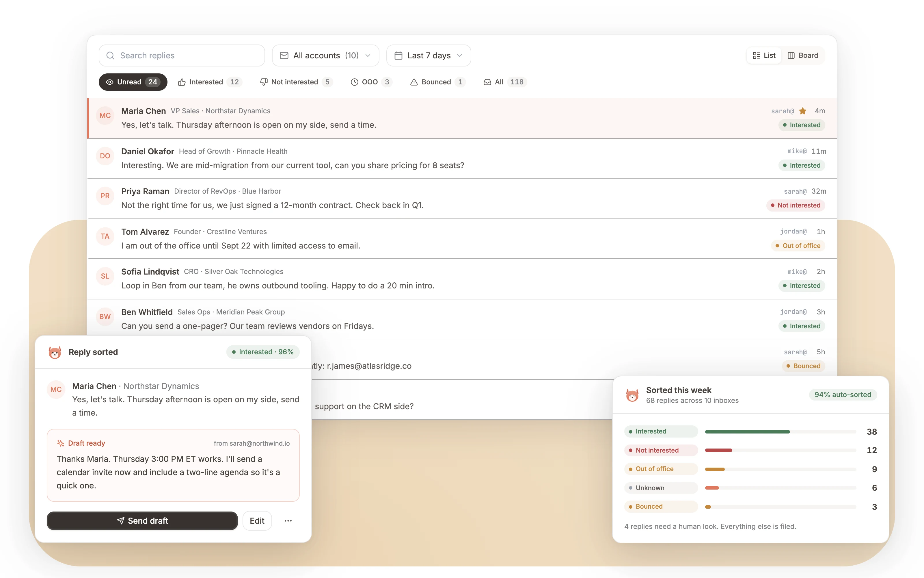Click the fox mascot icon in Sorted this week card
Screen dimensions: 924x578
tap(632, 395)
